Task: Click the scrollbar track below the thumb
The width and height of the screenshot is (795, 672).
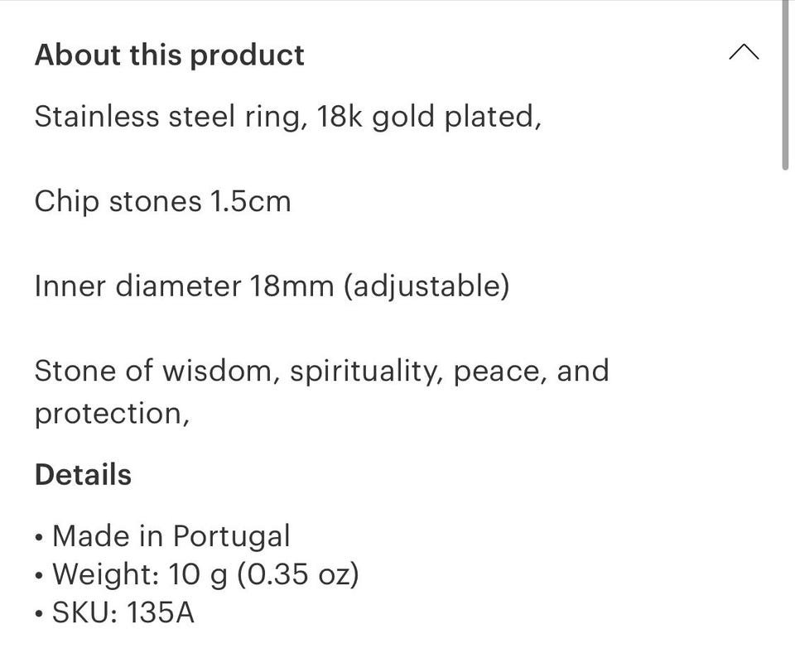Action: pyautogui.click(x=785, y=420)
